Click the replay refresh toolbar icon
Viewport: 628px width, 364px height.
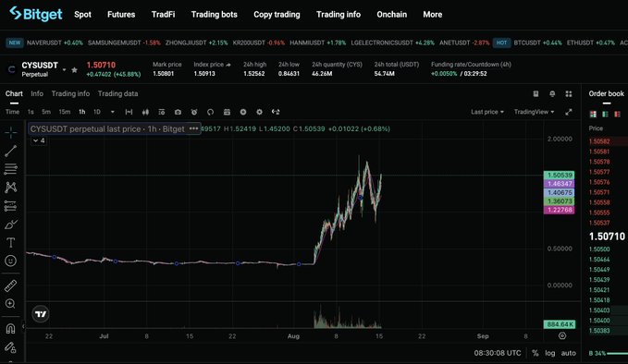[210, 112]
